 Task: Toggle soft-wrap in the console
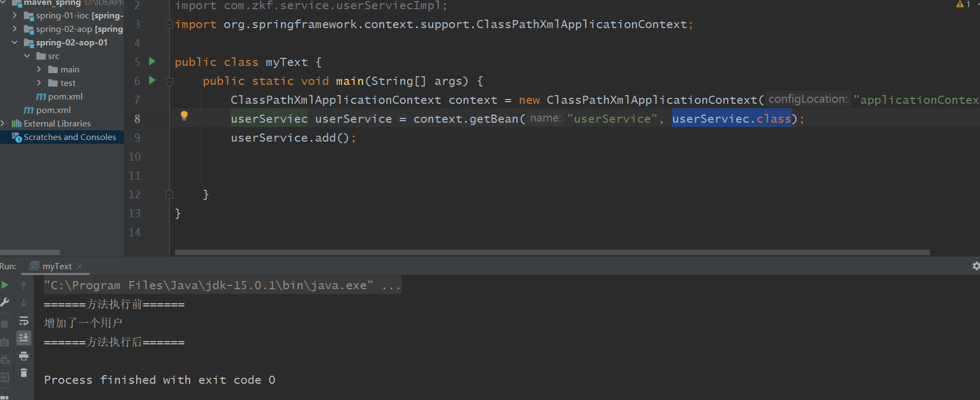click(24, 321)
